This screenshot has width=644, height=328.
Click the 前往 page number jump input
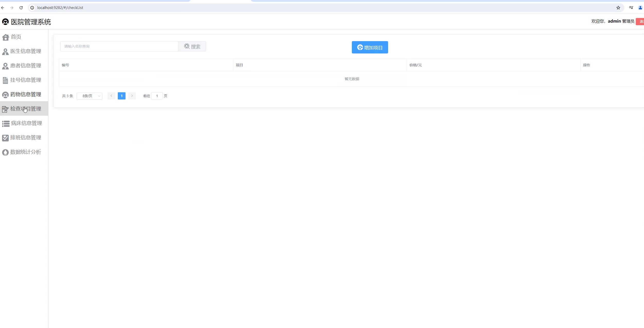pyautogui.click(x=157, y=96)
